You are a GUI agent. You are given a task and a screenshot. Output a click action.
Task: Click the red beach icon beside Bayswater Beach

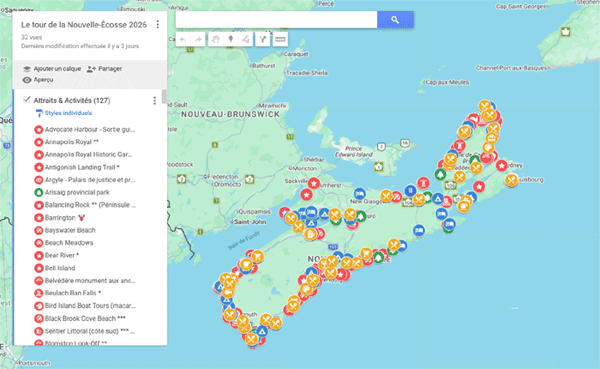[39, 230]
